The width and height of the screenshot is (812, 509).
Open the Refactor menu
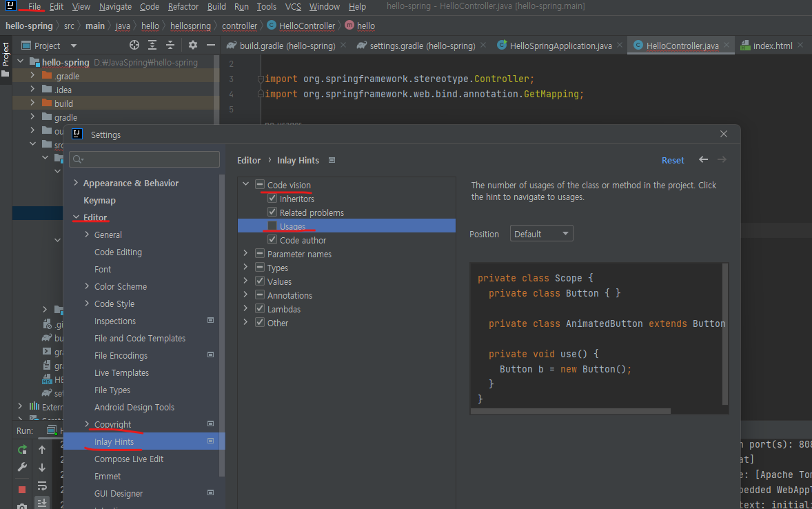coord(183,7)
